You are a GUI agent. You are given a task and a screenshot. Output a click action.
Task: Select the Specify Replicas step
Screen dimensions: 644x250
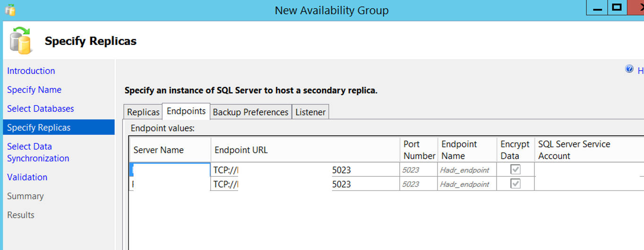tap(58, 128)
